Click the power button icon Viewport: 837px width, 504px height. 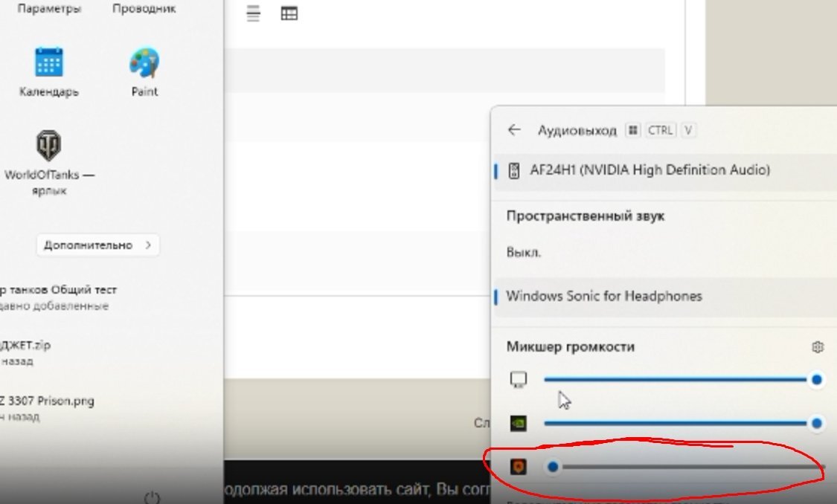(152, 498)
